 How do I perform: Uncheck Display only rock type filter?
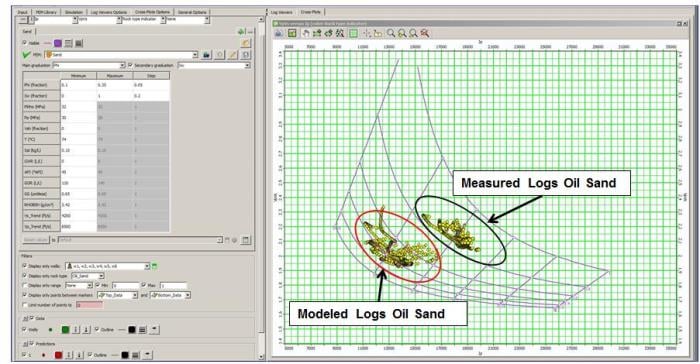pos(25,276)
